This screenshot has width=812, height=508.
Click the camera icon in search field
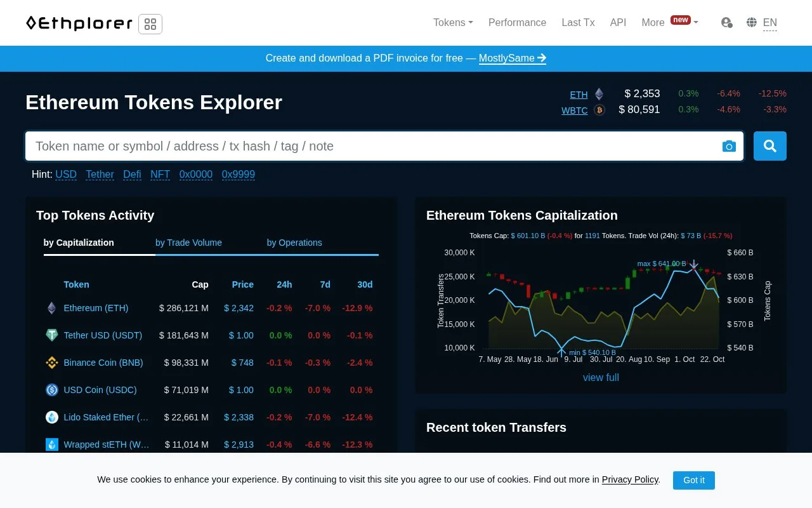click(729, 147)
